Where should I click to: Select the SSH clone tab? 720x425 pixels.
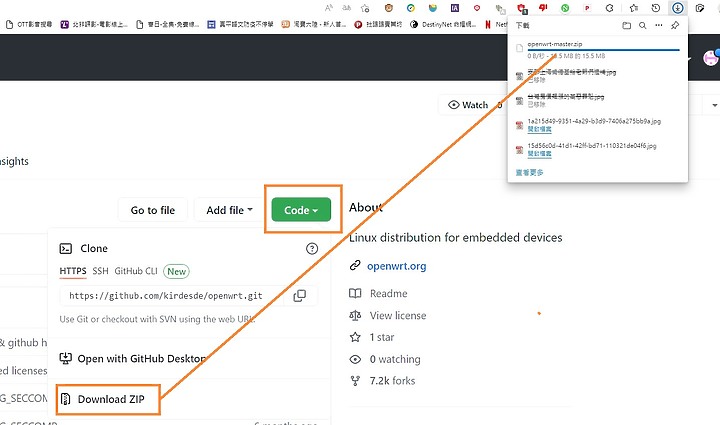click(x=100, y=271)
